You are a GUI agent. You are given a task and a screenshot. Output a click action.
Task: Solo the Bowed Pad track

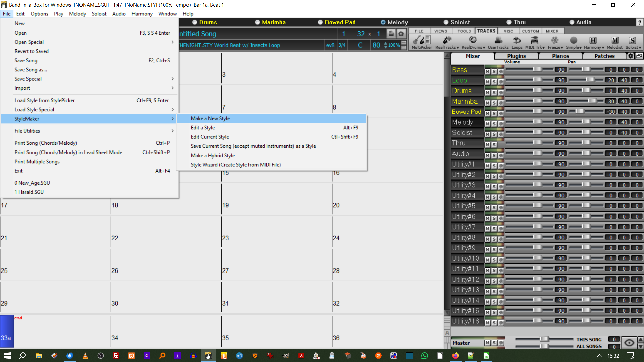click(x=494, y=113)
